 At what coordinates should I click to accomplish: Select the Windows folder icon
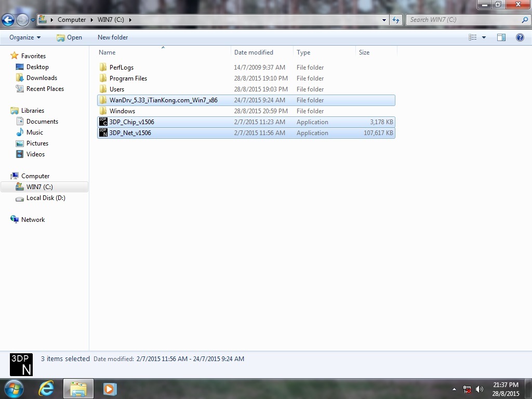(103, 111)
